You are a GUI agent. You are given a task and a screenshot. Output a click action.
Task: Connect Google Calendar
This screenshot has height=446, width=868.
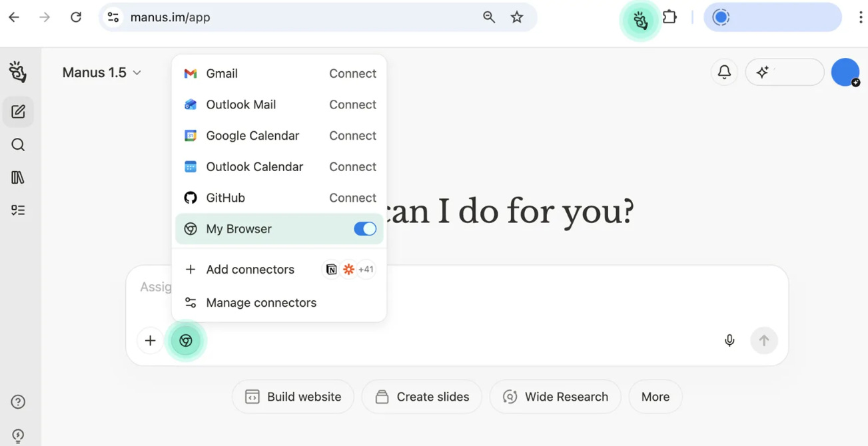(x=352, y=136)
